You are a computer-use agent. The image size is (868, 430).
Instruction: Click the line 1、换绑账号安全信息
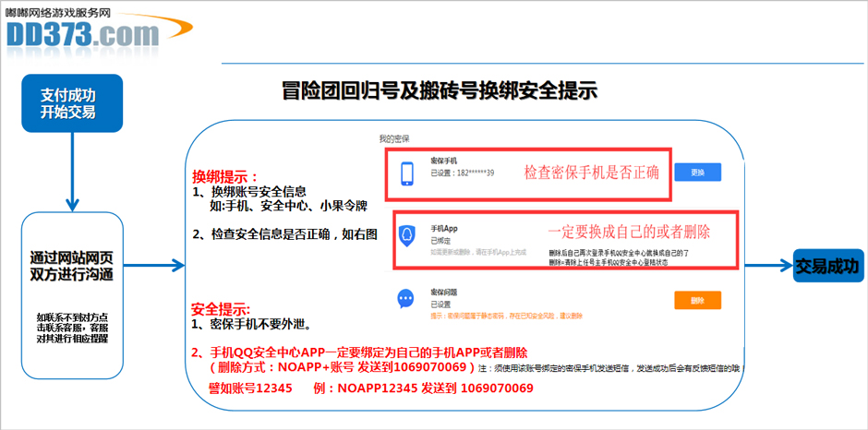coord(249,192)
